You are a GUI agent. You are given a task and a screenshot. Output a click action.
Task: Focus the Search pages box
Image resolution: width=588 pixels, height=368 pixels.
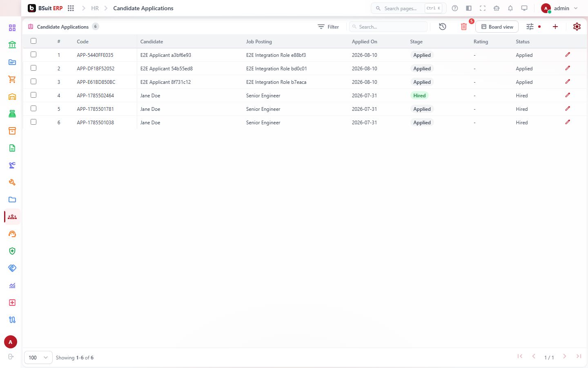408,8
